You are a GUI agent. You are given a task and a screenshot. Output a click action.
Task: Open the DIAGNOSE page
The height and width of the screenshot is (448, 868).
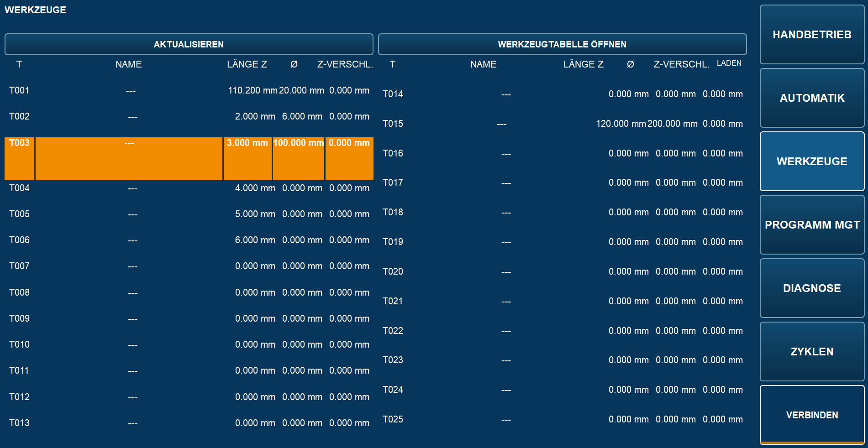(812, 288)
